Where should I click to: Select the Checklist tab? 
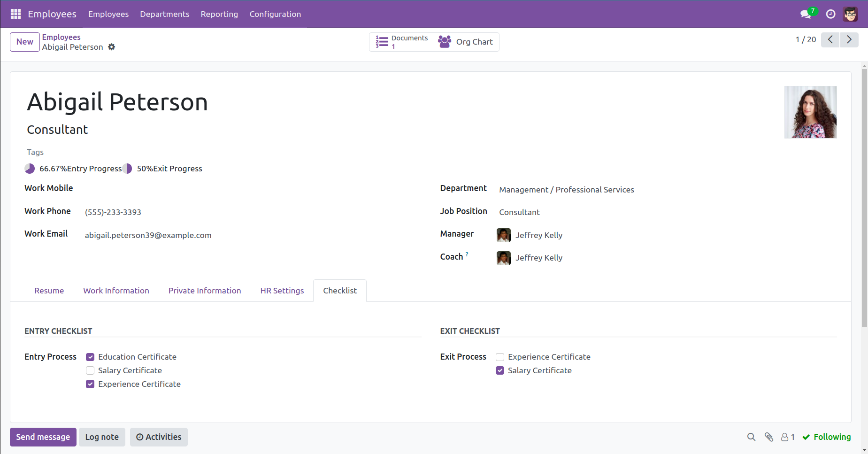340,291
